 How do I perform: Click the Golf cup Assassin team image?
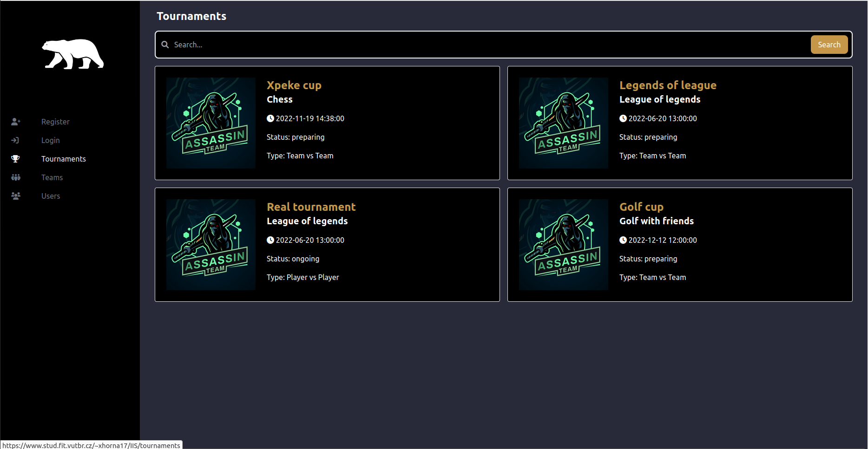563,245
